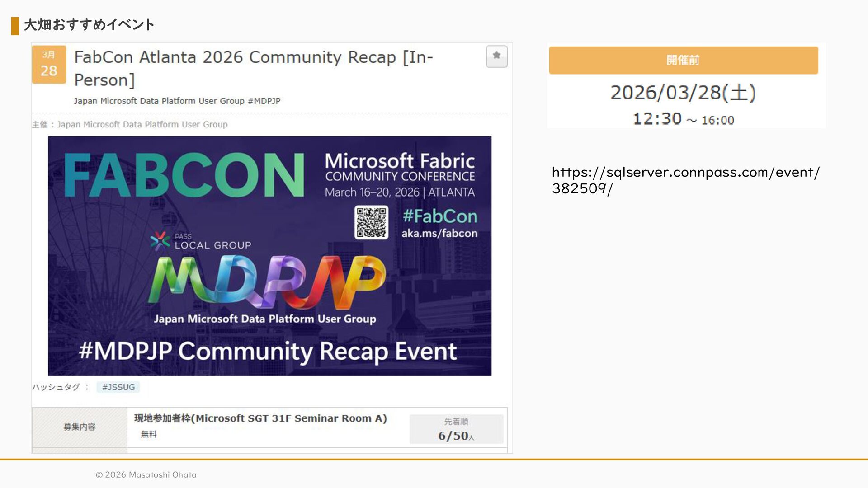Click the star bookmark icon
Viewport: 868px width, 488px height.
496,56
